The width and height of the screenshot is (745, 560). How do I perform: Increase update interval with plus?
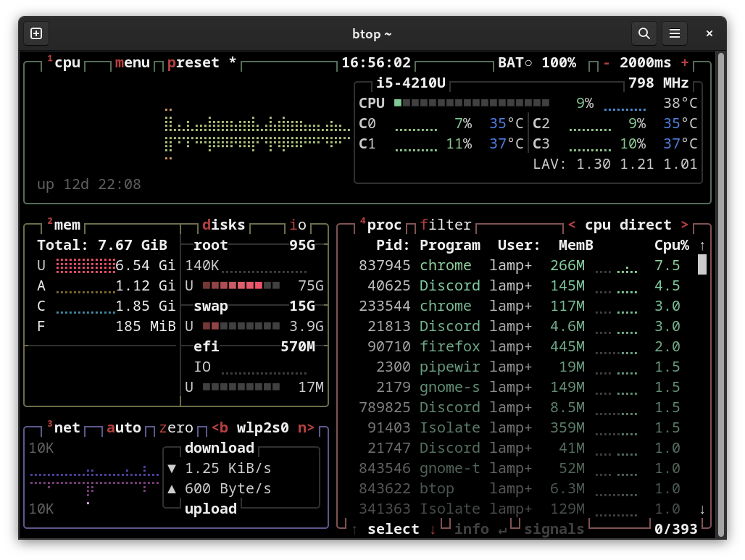685,63
